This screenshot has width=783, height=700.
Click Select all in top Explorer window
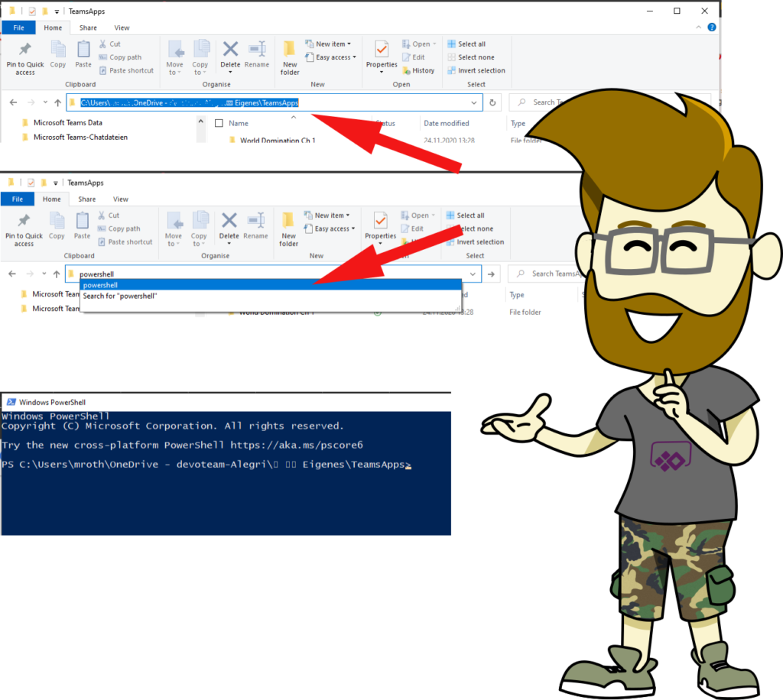466,44
